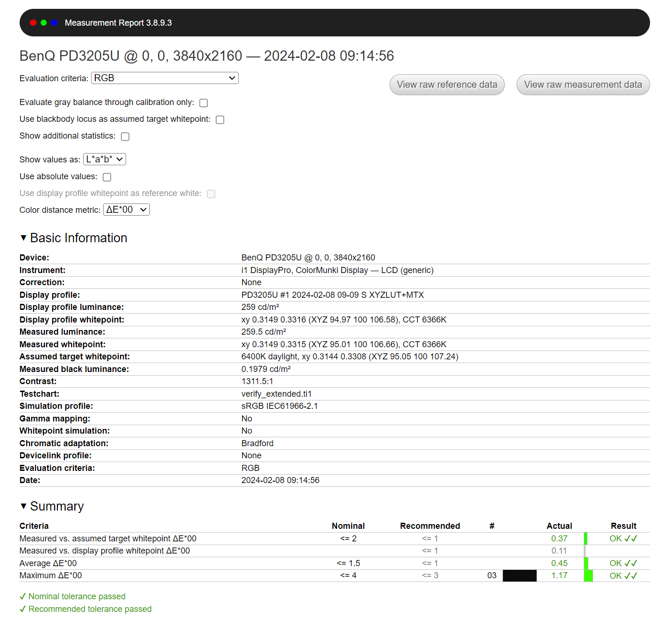
Task: Enable evaluate gray balance through calibration only
Action: [x=204, y=103]
